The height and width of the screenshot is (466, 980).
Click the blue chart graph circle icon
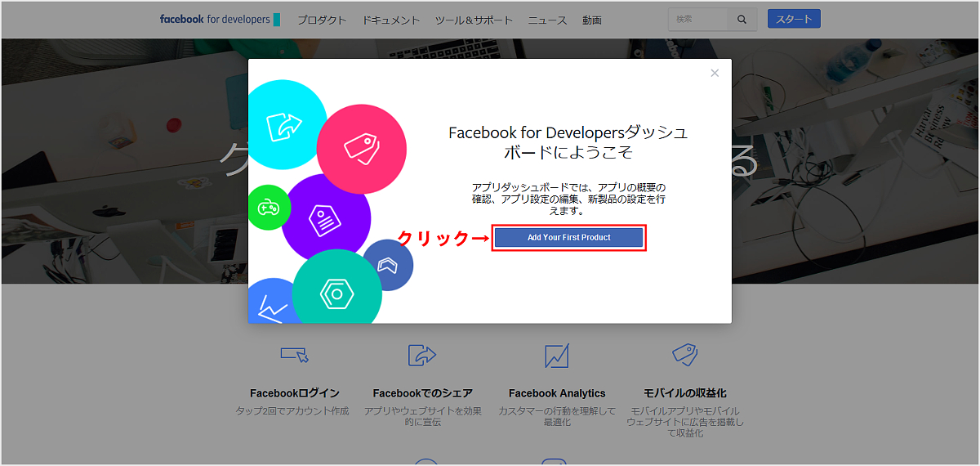(x=270, y=305)
